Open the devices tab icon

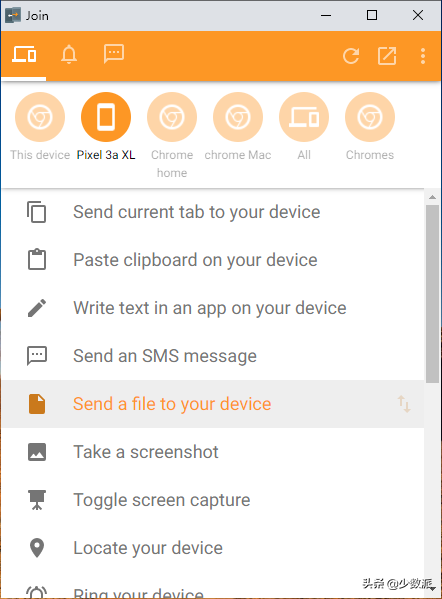24,54
